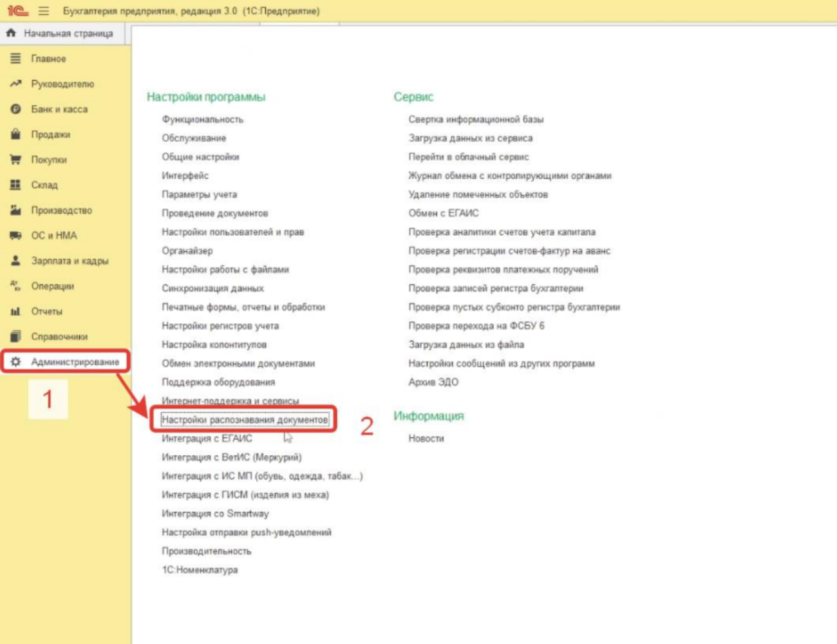Viewport: 837px width, 644px height.
Task: Open Печатные формы, отчеты и обработки
Action: [x=243, y=307]
